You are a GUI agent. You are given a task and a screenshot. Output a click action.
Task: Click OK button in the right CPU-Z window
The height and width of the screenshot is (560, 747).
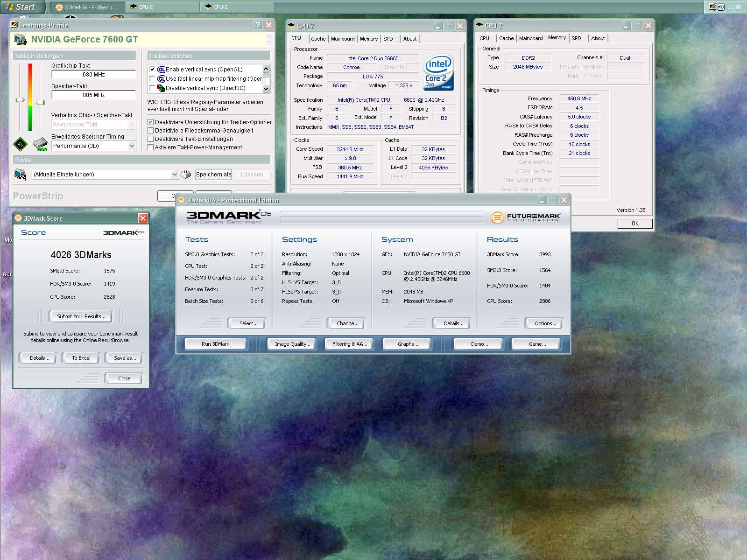click(635, 224)
